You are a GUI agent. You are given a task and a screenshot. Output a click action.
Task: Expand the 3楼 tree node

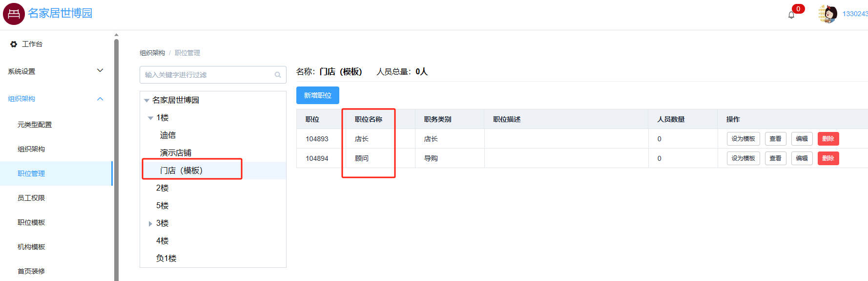coord(150,224)
